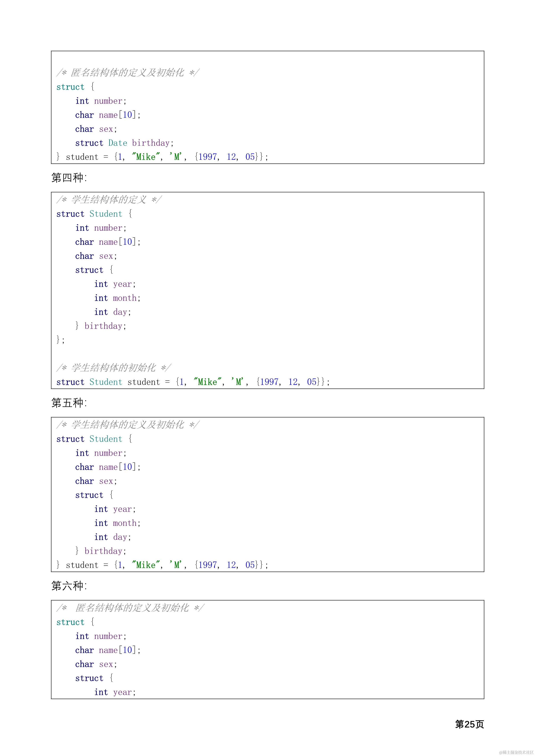
Task: Click int number in the first code box
Action: click(x=101, y=101)
